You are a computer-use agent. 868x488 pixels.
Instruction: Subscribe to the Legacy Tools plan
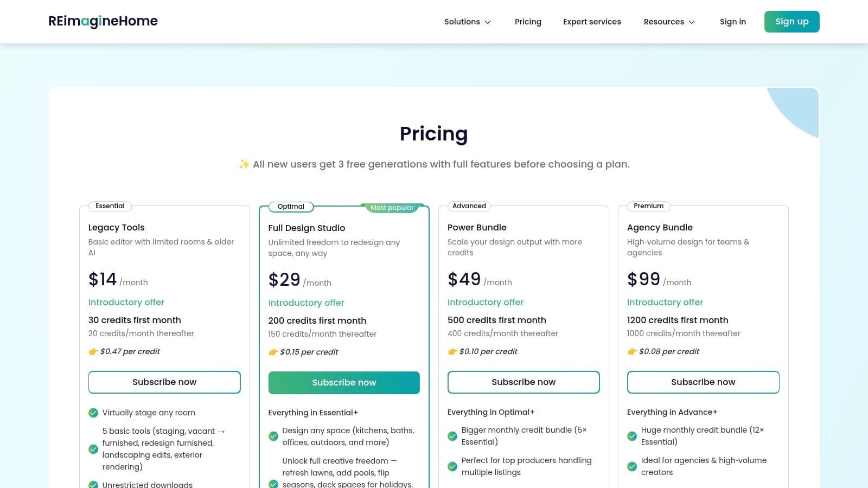tap(164, 382)
